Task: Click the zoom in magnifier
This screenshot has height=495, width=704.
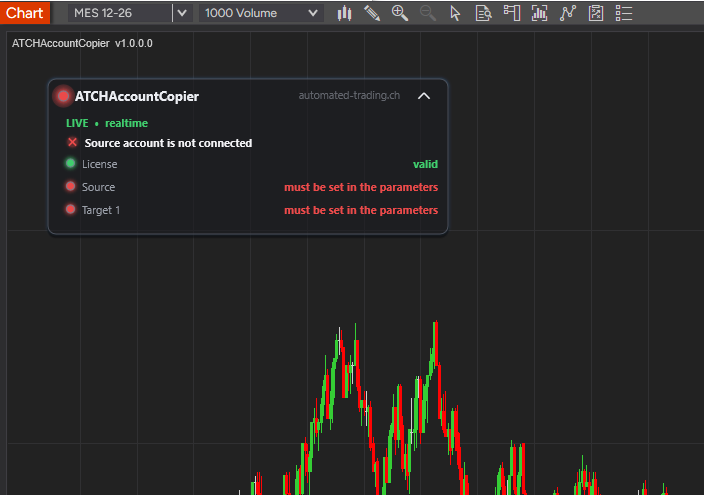Action: pyautogui.click(x=400, y=13)
